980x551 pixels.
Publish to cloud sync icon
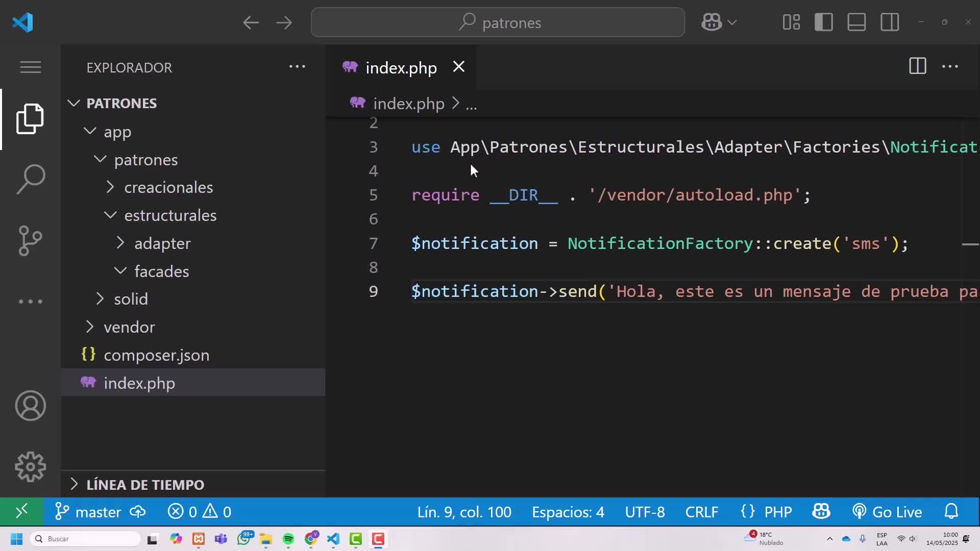click(x=138, y=512)
